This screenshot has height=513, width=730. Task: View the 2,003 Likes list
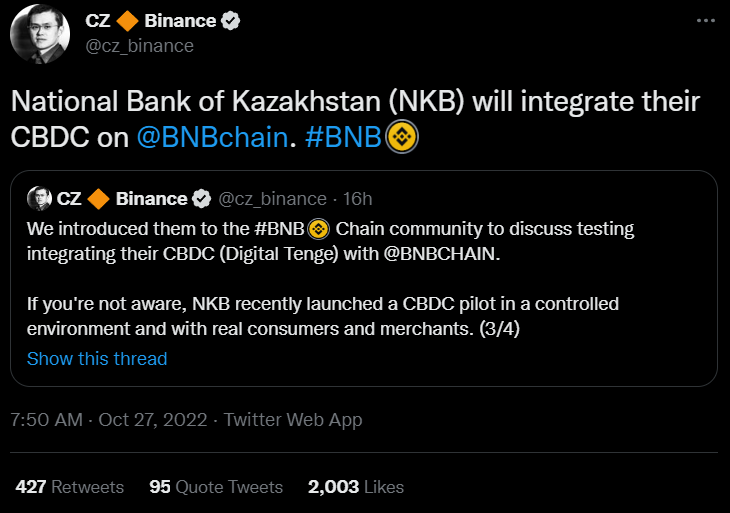coord(355,487)
